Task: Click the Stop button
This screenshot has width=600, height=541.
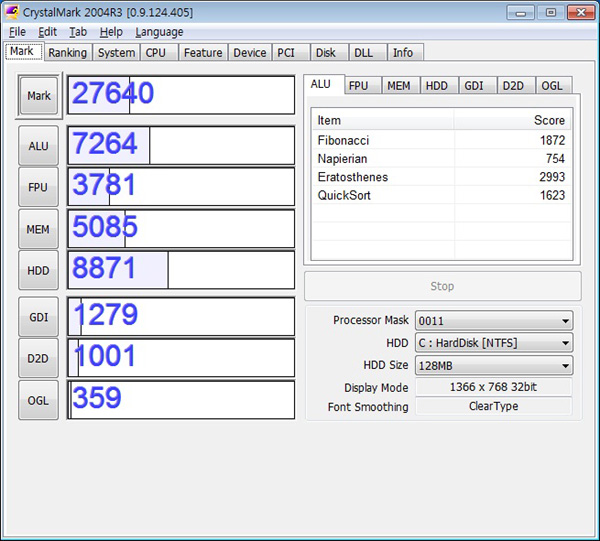Action: (443, 286)
